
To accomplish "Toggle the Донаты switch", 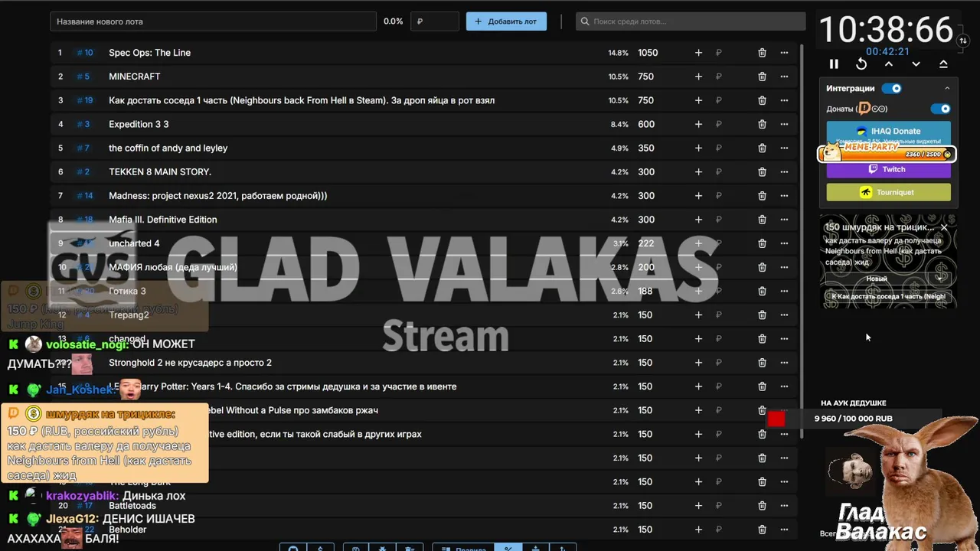I will [x=941, y=109].
